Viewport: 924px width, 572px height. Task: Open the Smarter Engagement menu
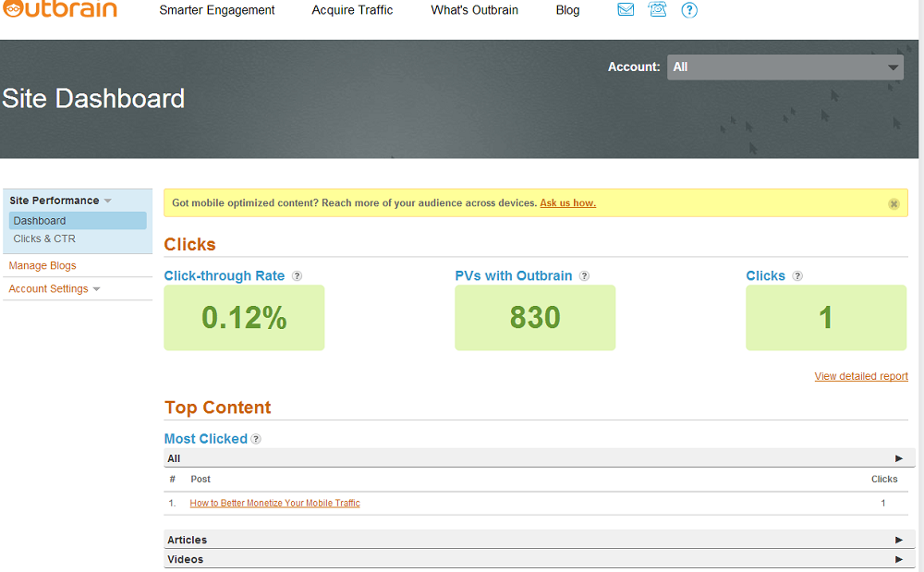point(217,10)
